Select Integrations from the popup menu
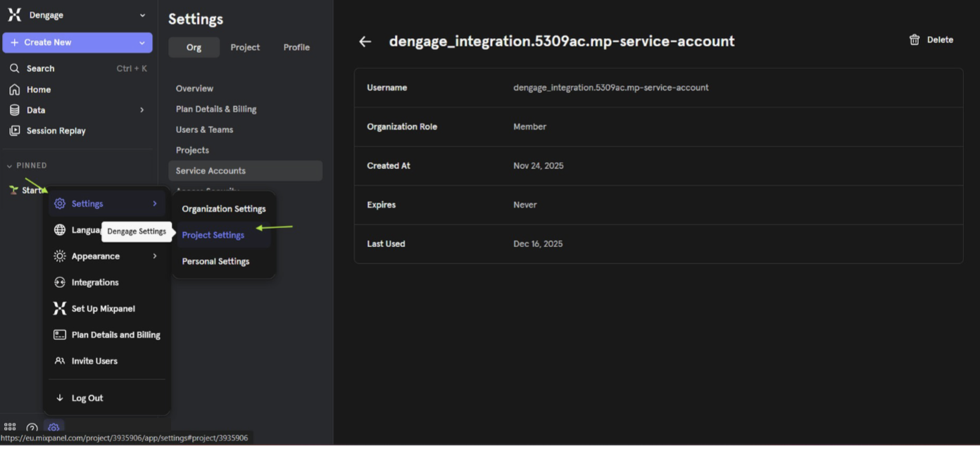 point(94,282)
